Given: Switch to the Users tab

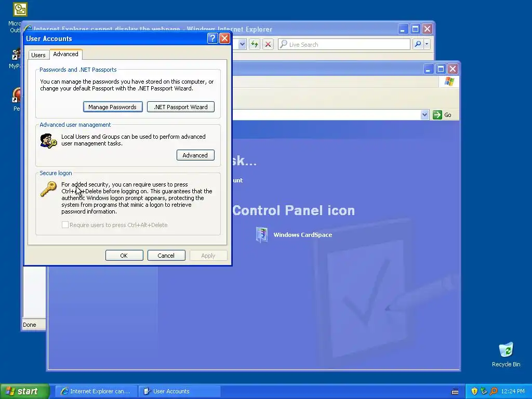Looking at the screenshot, I should 38,55.
